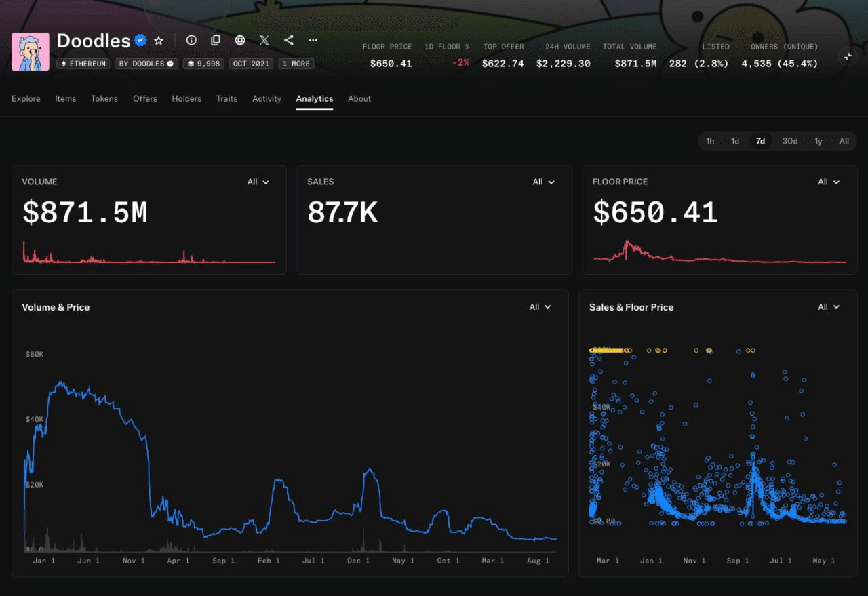Open the X social profile icon
The height and width of the screenshot is (596, 868).
coord(264,40)
